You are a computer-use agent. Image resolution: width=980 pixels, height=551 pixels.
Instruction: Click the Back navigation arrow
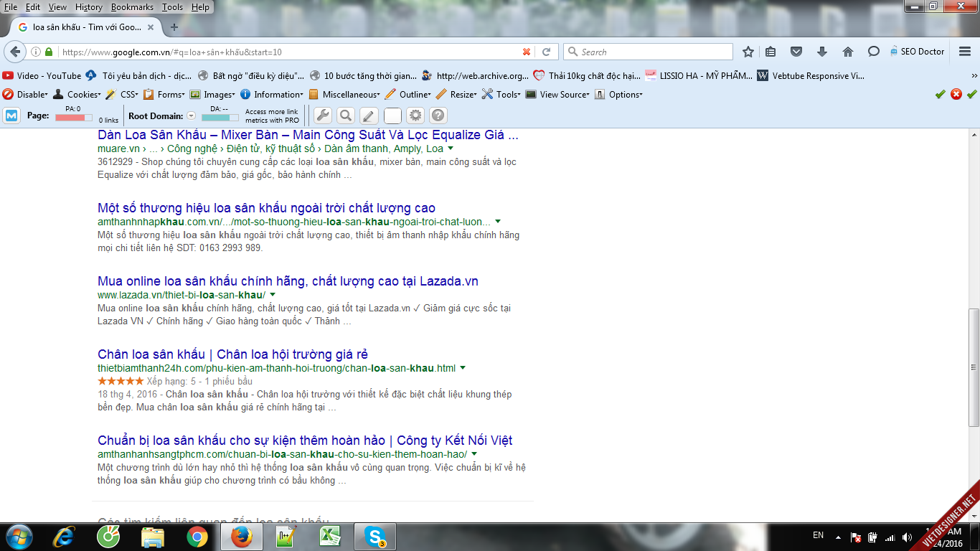pos(15,52)
